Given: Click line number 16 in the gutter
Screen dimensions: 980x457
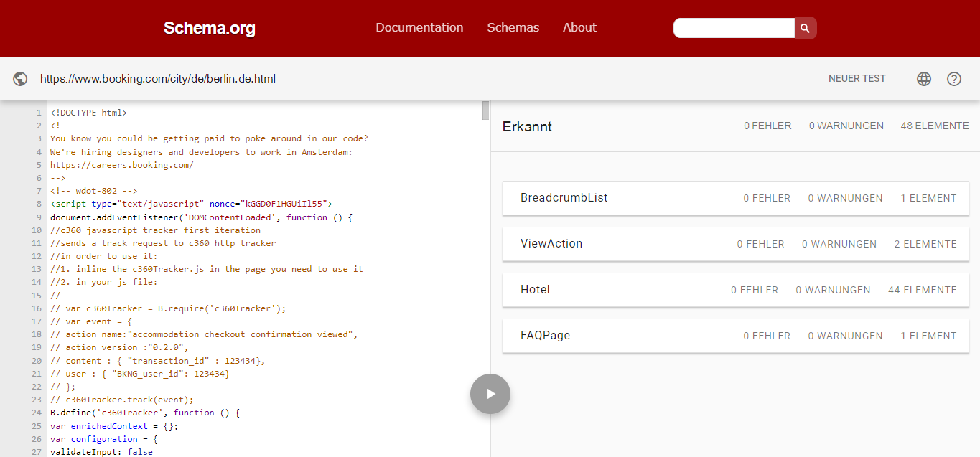Looking at the screenshot, I should coord(37,308).
